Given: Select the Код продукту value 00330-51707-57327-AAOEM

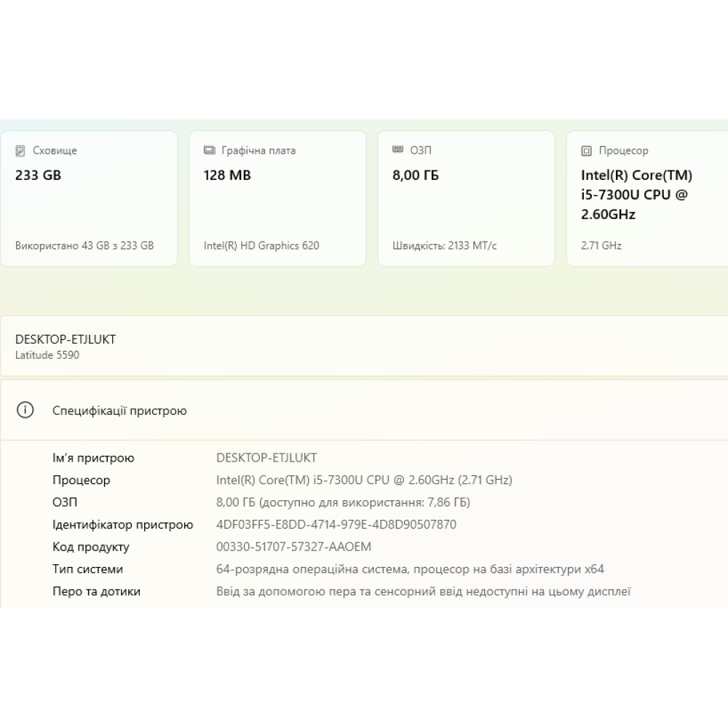Looking at the screenshot, I should point(293,547).
